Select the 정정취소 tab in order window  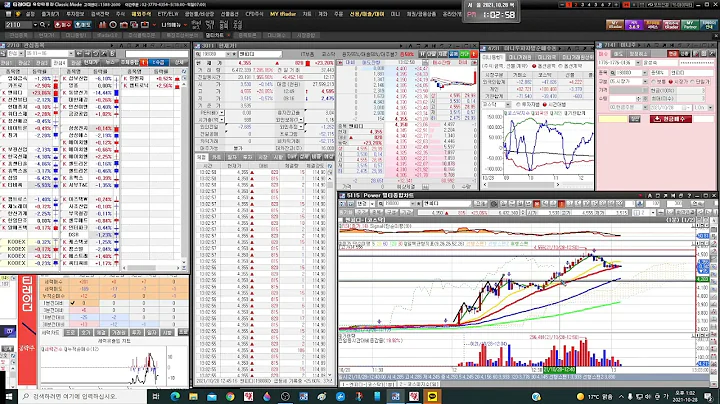[637, 54]
